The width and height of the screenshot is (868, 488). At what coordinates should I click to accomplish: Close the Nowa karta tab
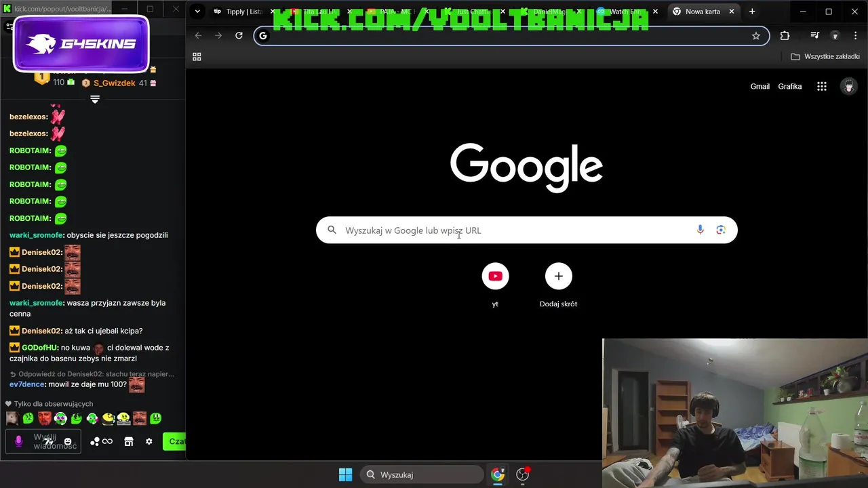[732, 12]
